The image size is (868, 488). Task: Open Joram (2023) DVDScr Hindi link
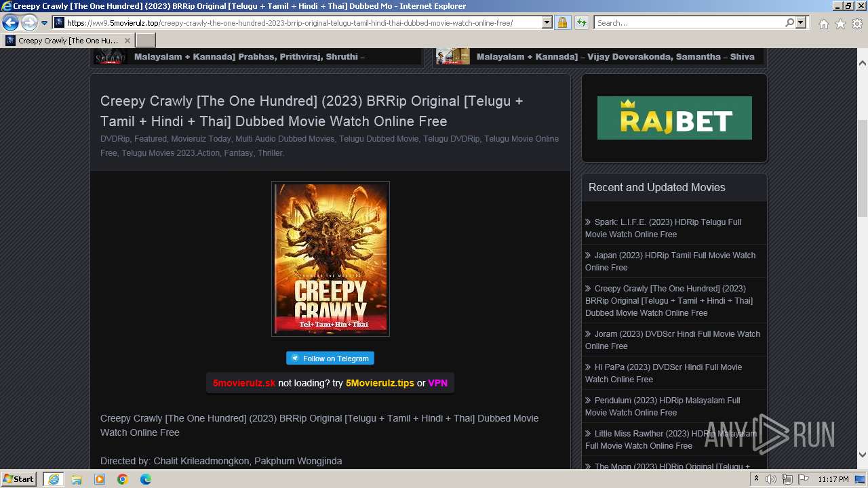pyautogui.click(x=673, y=340)
